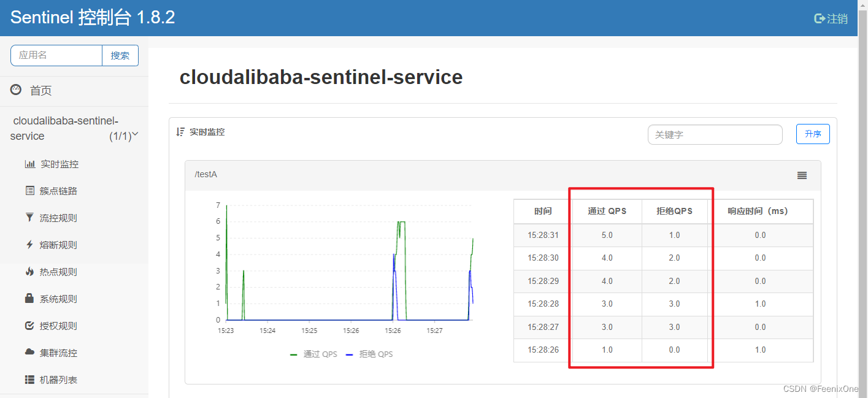
Task: Collapse the cloudalibaba-sentinel-service app chevron
Action: coord(136,134)
